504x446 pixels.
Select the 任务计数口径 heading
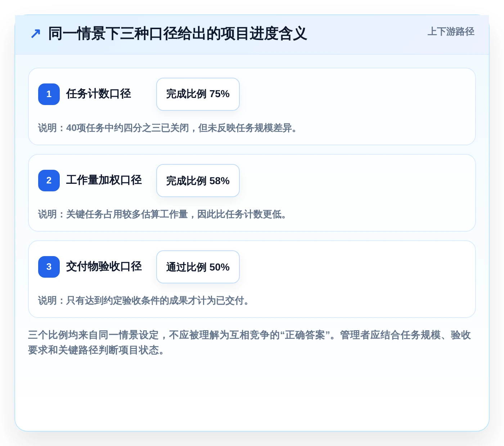tap(99, 94)
